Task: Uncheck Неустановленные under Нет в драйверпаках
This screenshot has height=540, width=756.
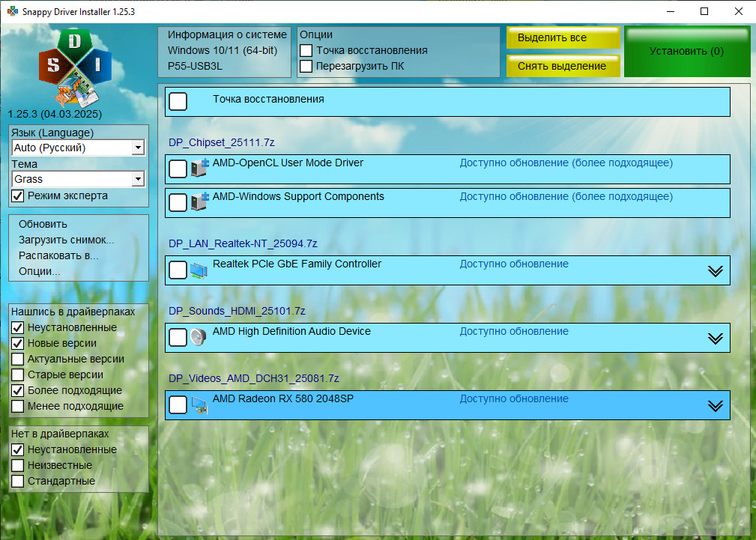Action: 18,450
